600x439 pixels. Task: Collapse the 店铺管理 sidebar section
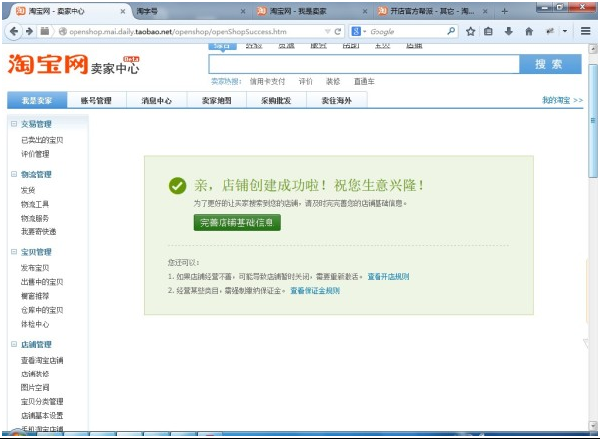(x=14, y=344)
